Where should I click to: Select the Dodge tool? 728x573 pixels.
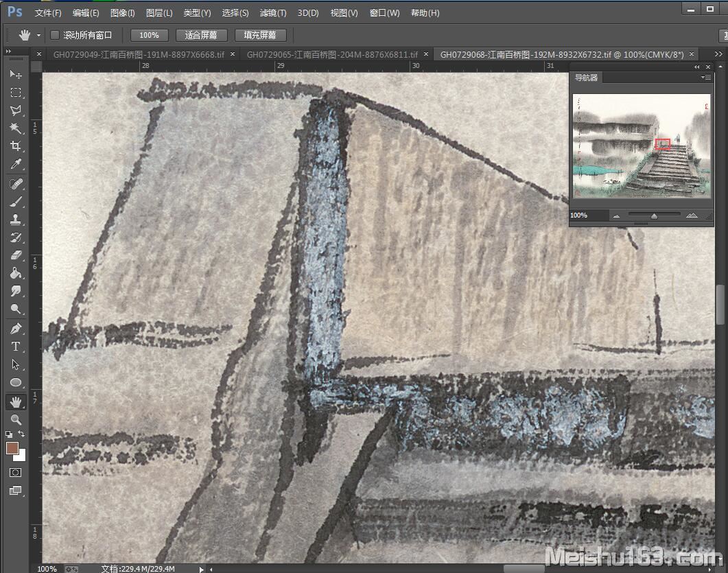(x=16, y=309)
